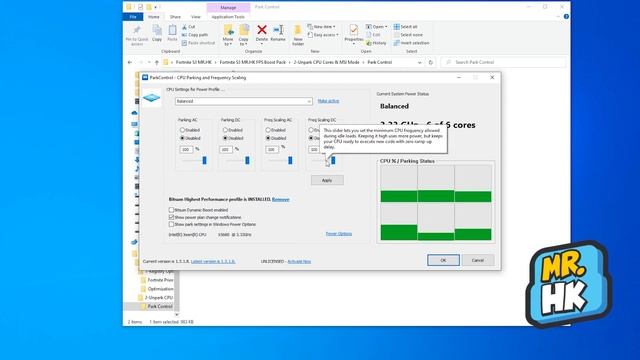Click the Back arrow in File Explorer
This screenshot has width=640, height=360.
130,62
